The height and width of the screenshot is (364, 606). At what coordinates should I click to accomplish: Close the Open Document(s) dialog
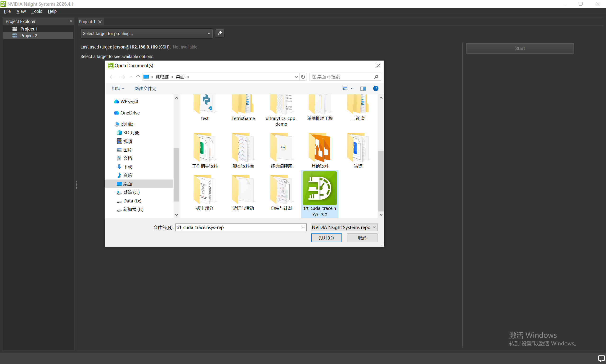click(x=378, y=66)
